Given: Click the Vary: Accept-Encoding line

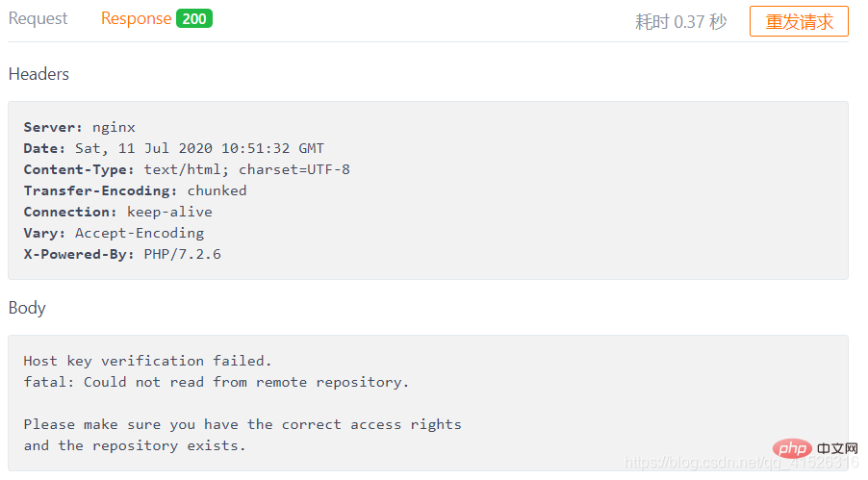Looking at the screenshot, I should pos(114,233).
